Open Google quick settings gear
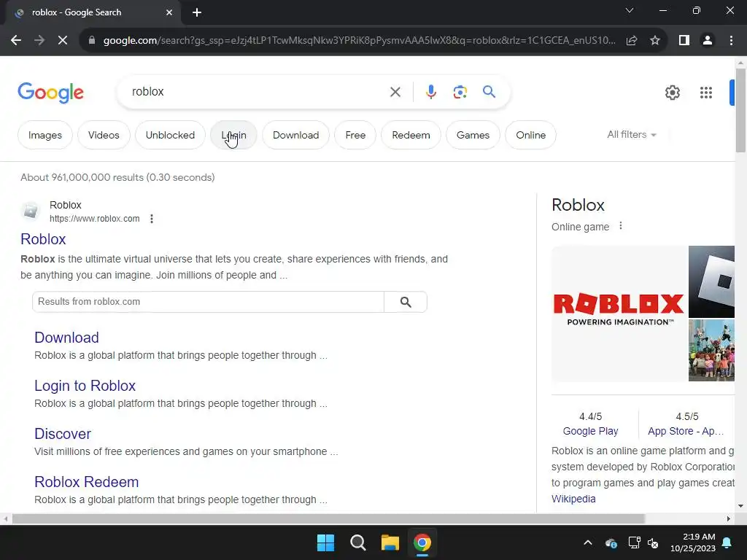Image resolution: width=747 pixels, height=560 pixels. click(672, 93)
